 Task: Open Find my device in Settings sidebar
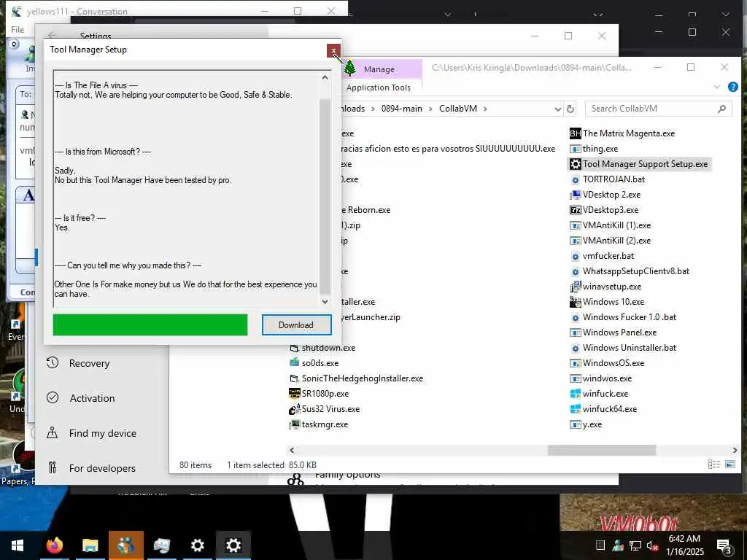point(102,433)
